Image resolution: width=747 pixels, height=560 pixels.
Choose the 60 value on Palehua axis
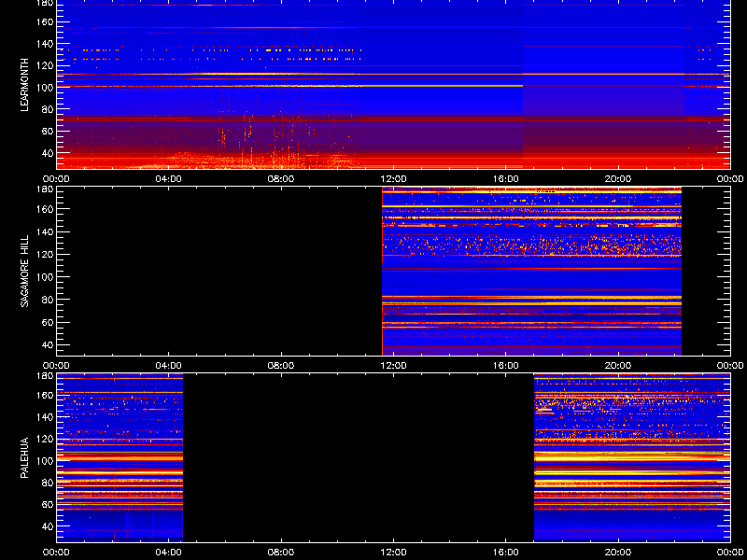(47, 504)
